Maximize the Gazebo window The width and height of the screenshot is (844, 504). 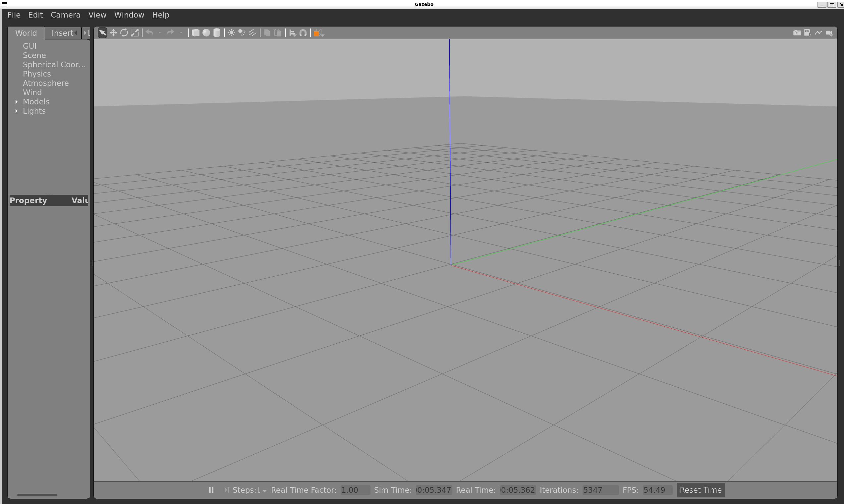pyautogui.click(x=832, y=4)
